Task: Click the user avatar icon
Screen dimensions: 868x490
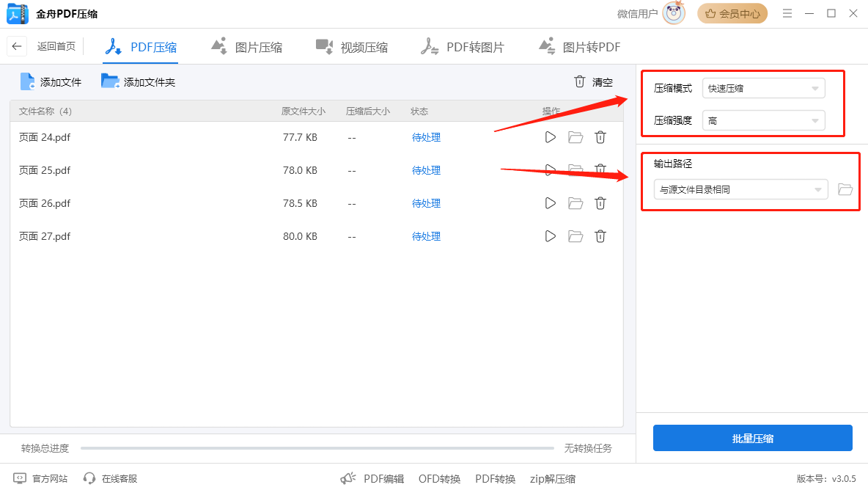Action: [x=674, y=13]
